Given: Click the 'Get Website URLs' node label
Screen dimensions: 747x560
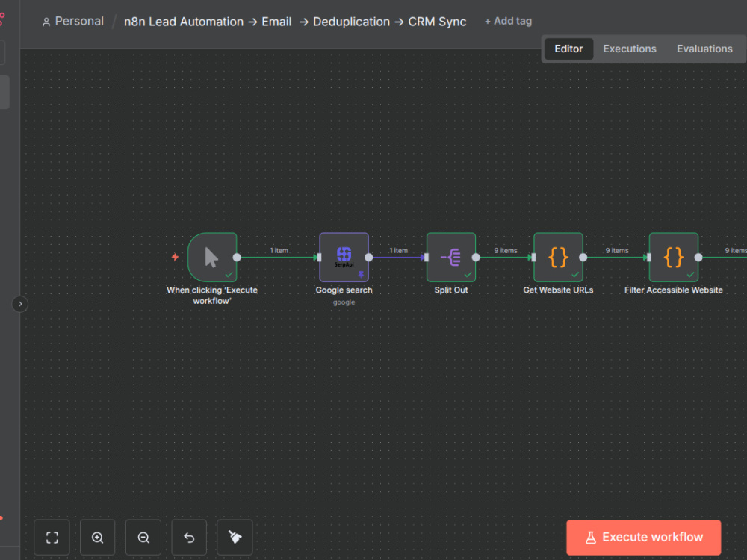Looking at the screenshot, I should (558, 290).
